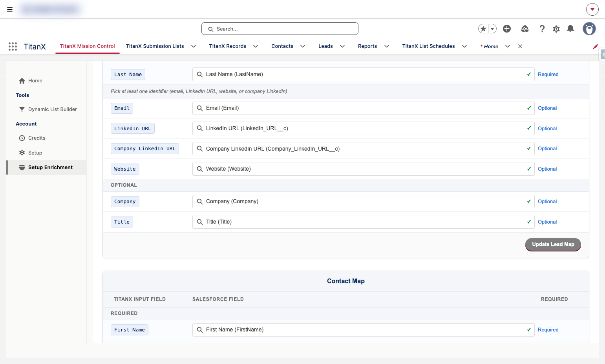Click the Update Lead Map button

(553, 244)
